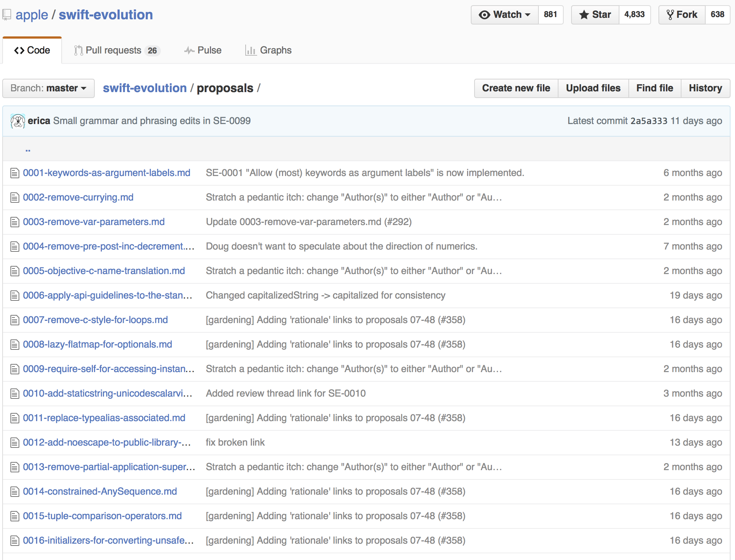Click file icon of 0003-remove-var-parameters.md
The height and width of the screenshot is (560, 735).
point(15,222)
